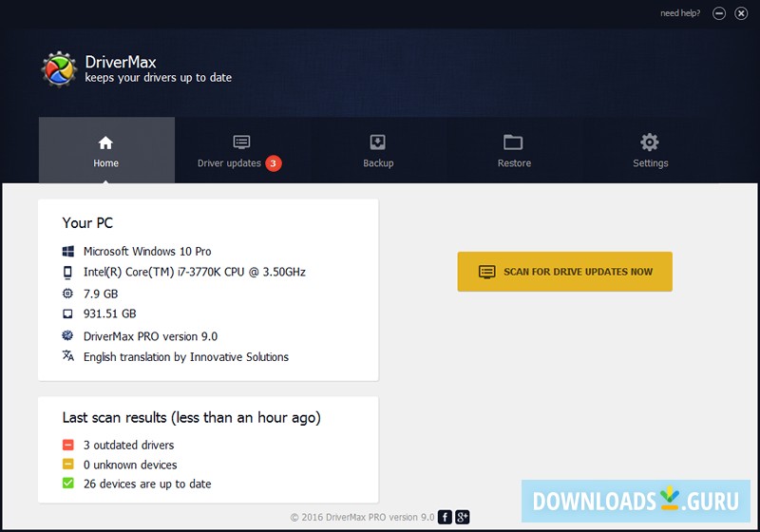Click the Last scan results heading
760x532 pixels.
point(192,418)
